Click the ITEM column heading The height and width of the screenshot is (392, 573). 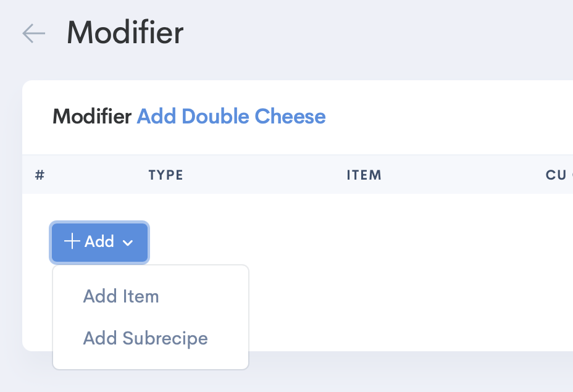(364, 175)
